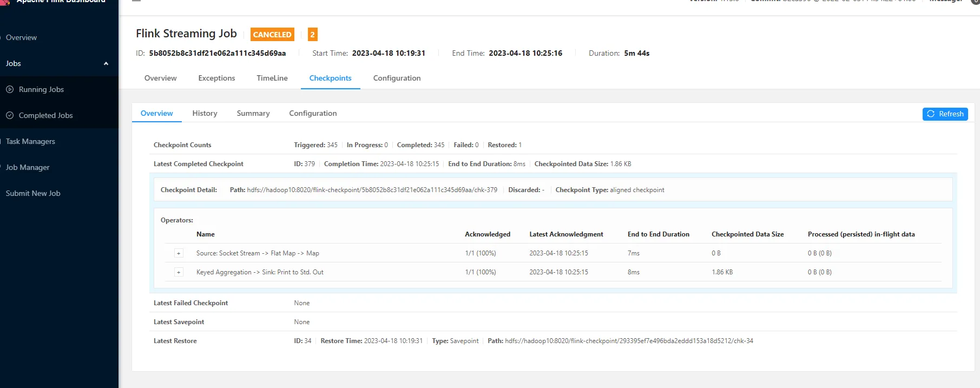The width and height of the screenshot is (980, 388).
Task: Click the In Progress: 0 count
Action: pyautogui.click(x=367, y=145)
